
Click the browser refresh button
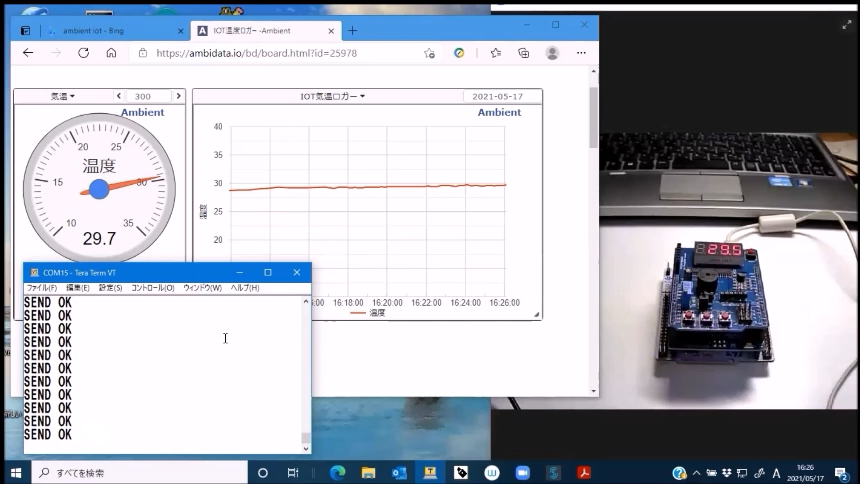(x=83, y=53)
